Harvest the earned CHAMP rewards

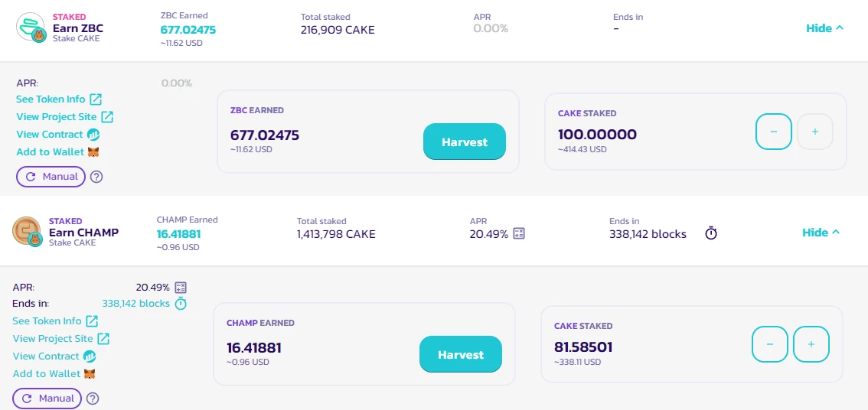(461, 355)
